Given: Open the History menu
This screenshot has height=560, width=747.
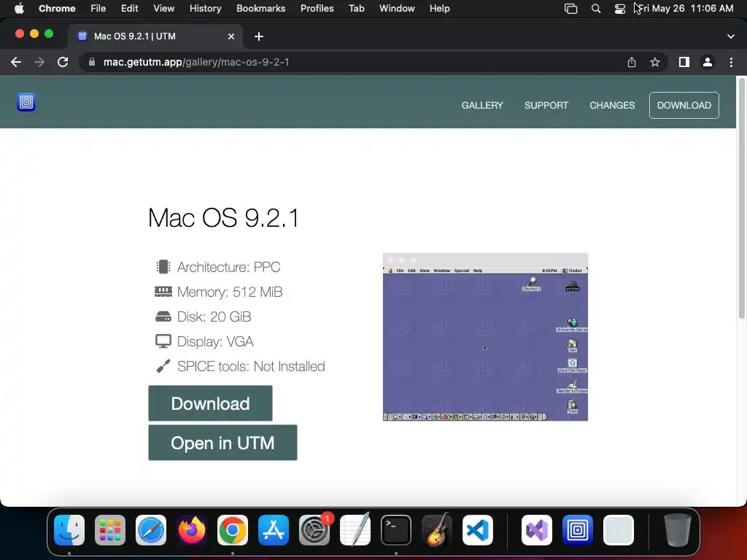Looking at the screenshot, I should (x=205, y=9).
